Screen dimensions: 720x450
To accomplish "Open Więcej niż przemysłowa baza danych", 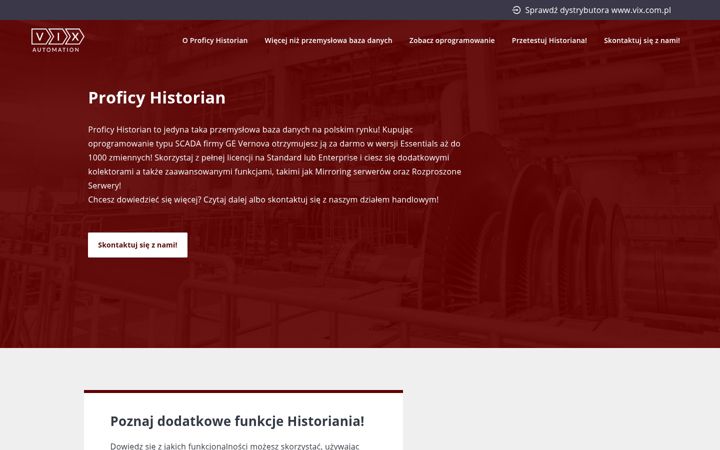I will point(328,40).
